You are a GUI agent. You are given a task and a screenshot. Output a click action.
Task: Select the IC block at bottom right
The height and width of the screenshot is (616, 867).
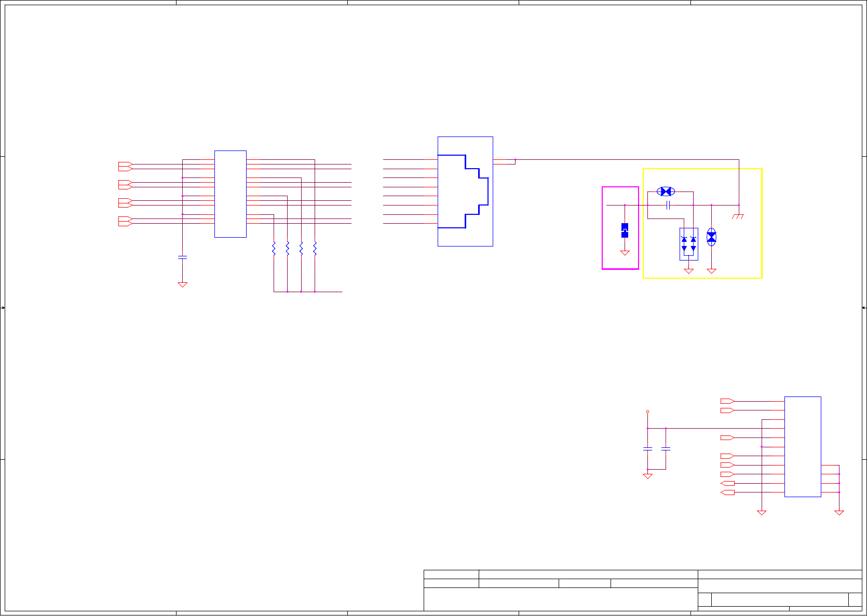point(803,447)
